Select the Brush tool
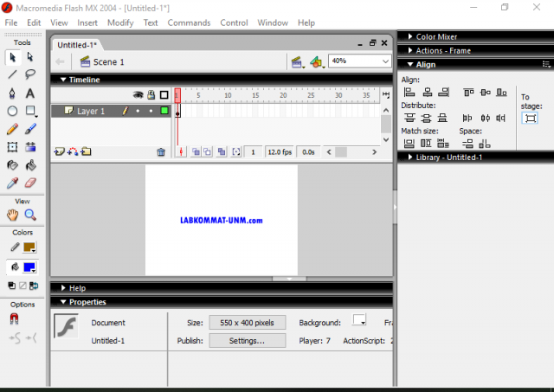554x392 pixels. [31, 129]
